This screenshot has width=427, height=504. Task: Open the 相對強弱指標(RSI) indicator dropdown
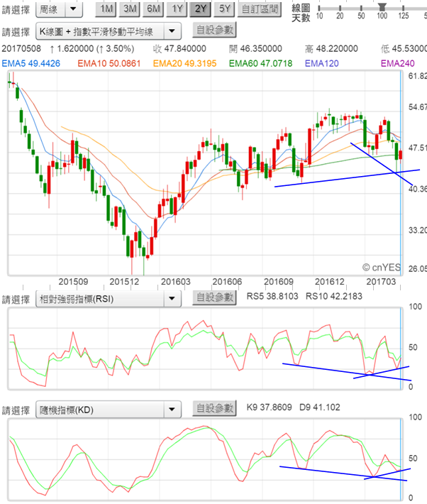pos(109,299)
